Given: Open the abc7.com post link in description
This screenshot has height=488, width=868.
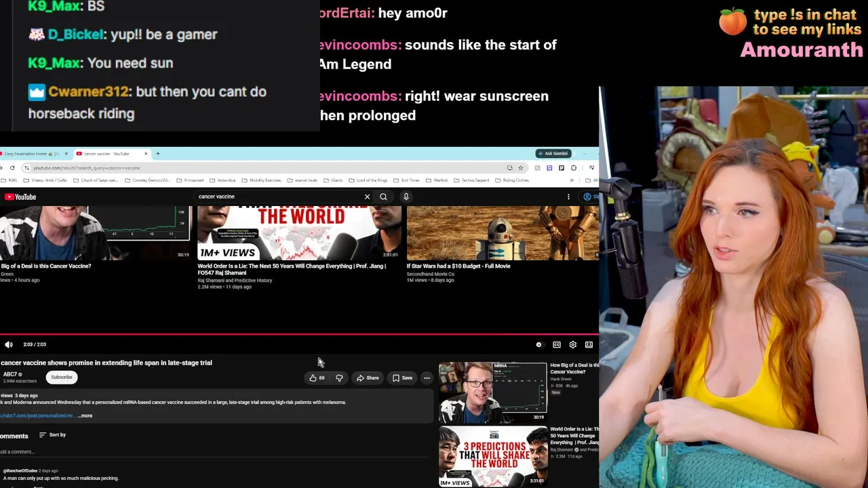Looking at the screenshot, I should [37, 415].
